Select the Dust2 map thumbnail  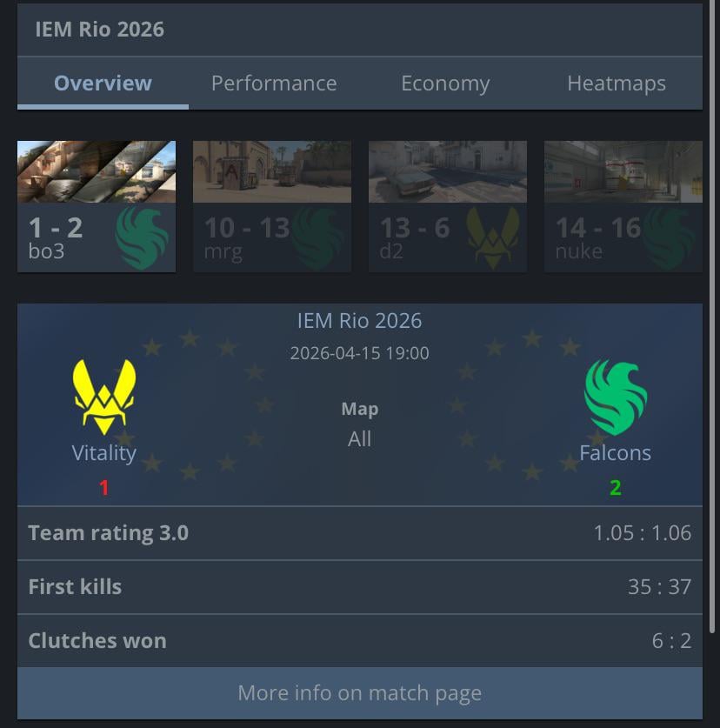[x=448, y=206]
